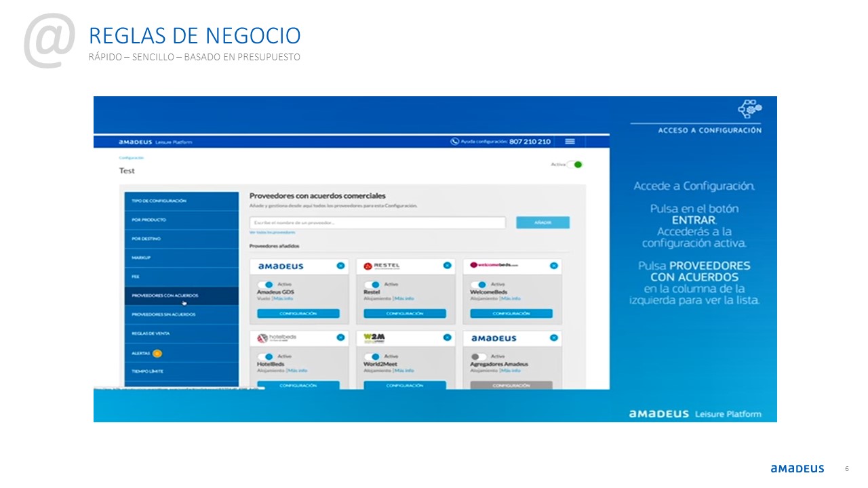Click Más info link for HotelBeds
Screen dimensions: 868x488
click(298, 371)
